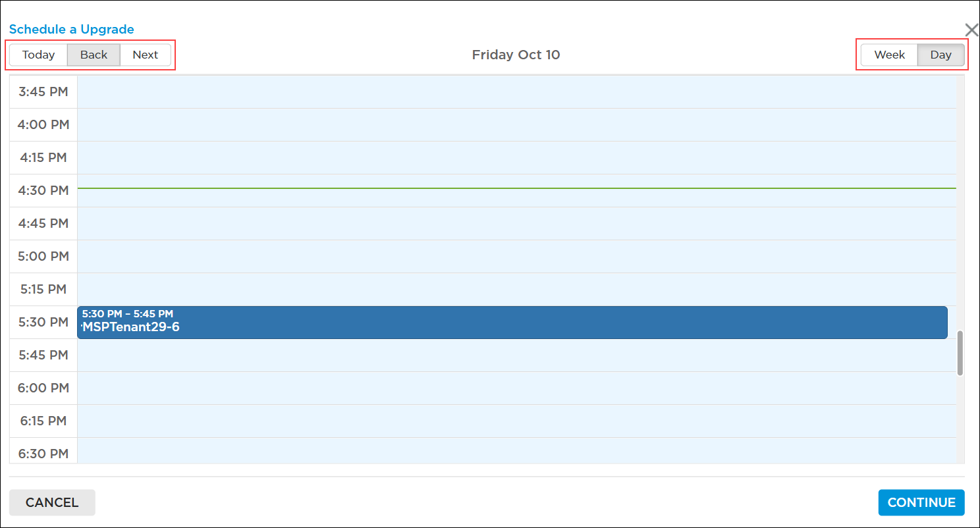Click CANCEL to dismiss the dialog

(51, 502)
